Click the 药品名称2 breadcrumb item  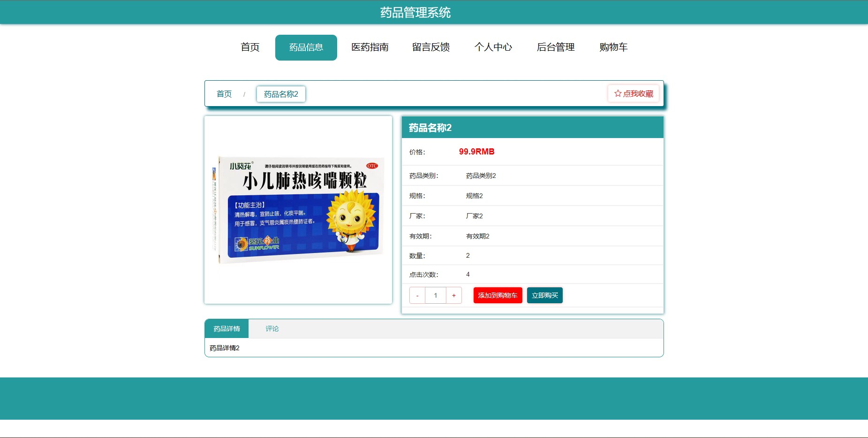(281, 94)
